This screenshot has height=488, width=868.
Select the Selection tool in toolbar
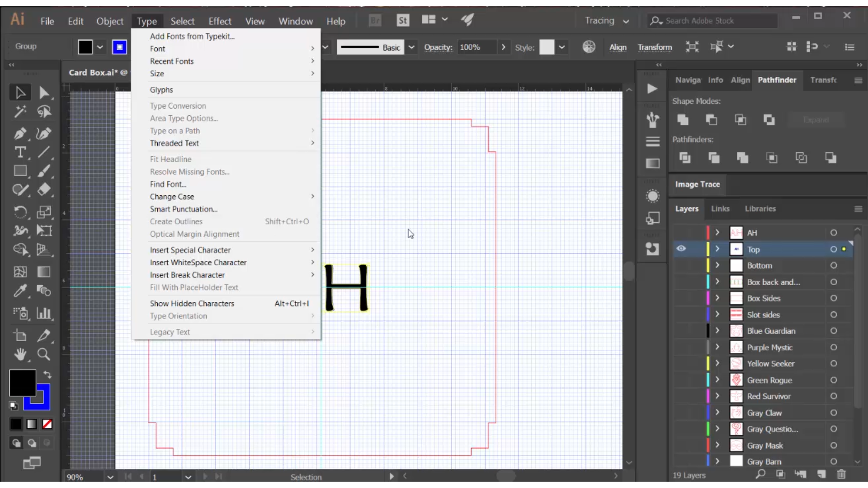pyautogui.click(x=20, y=92)
